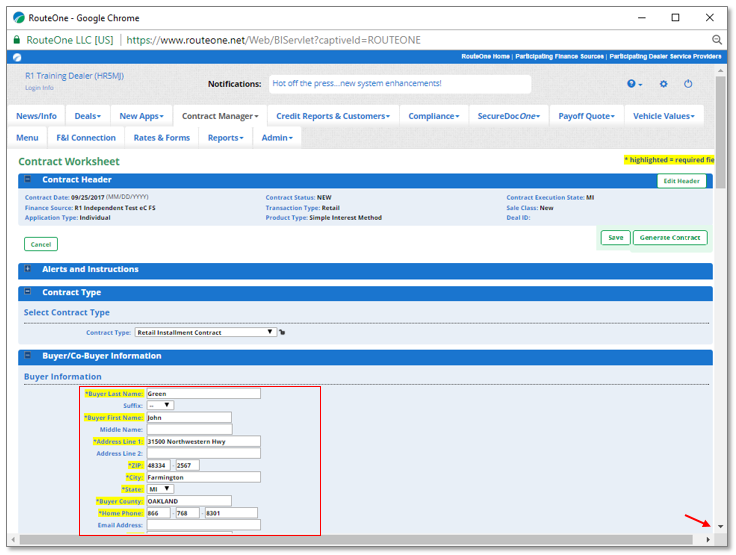Viewport: 736px width, 555px height.
Task: Collapse the Contract Type section
Action: point(28,292)
